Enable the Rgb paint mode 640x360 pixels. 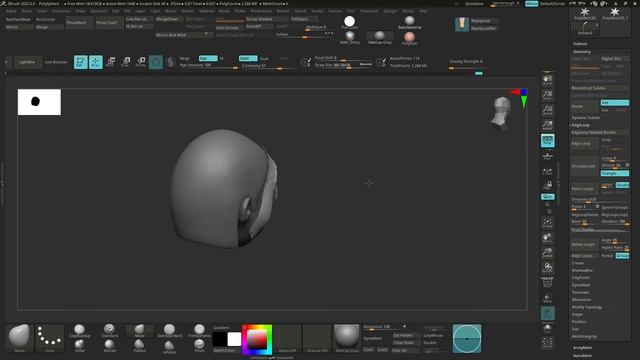(208, 58)
